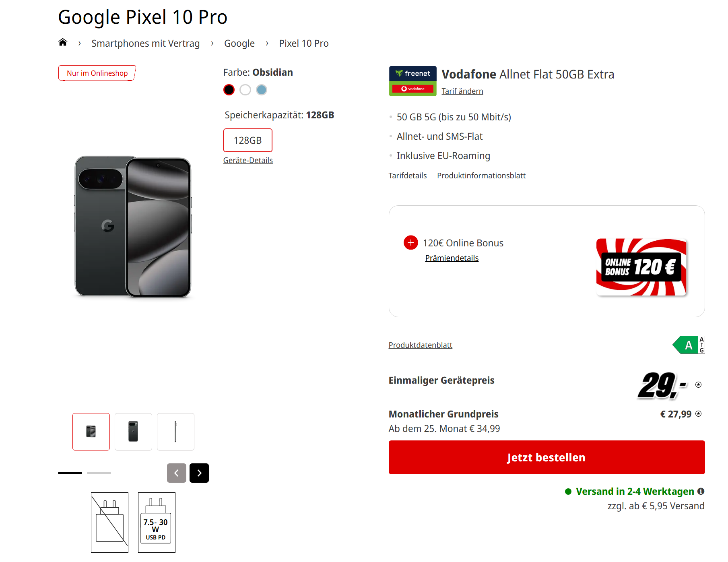Viewport: 728px width, 562px height.
Task: Choose the blue color option
Action: [262, 90]
